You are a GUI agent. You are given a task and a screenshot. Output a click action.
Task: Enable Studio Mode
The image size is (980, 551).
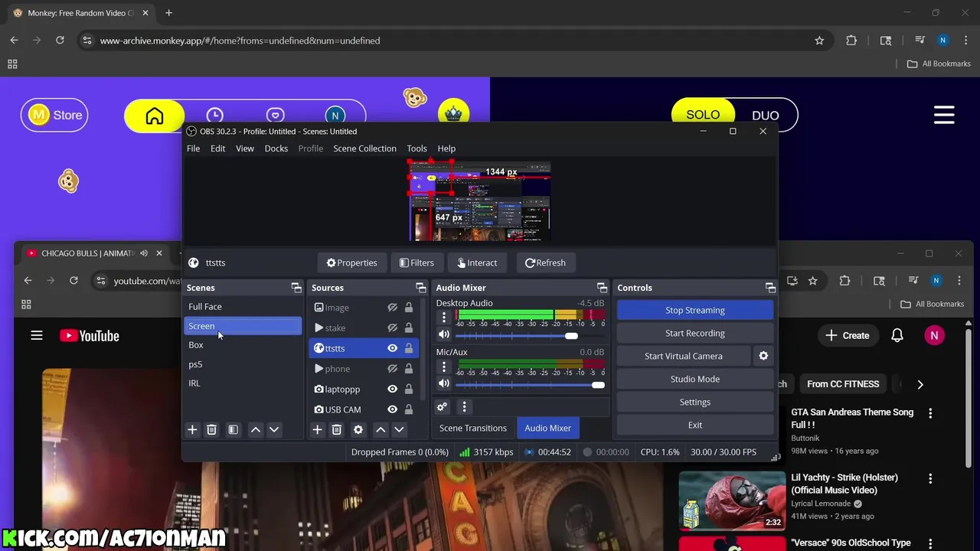(695, 379)
